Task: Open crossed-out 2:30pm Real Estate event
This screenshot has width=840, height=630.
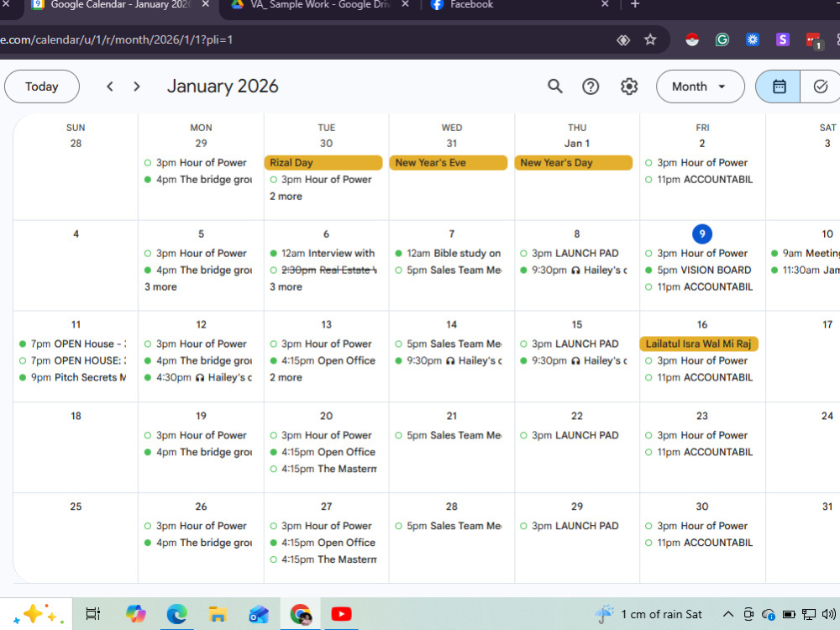Action: tap(323, 270)
